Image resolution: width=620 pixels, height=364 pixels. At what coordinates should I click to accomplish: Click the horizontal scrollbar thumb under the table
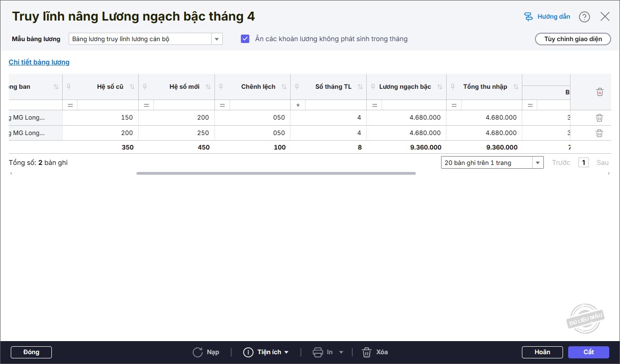click(276, 173)
